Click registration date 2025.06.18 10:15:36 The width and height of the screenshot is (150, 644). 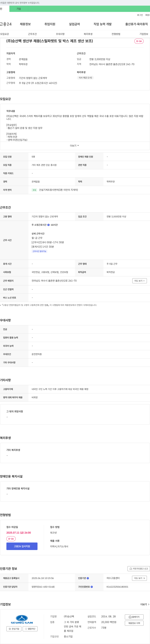pos(43,578)
